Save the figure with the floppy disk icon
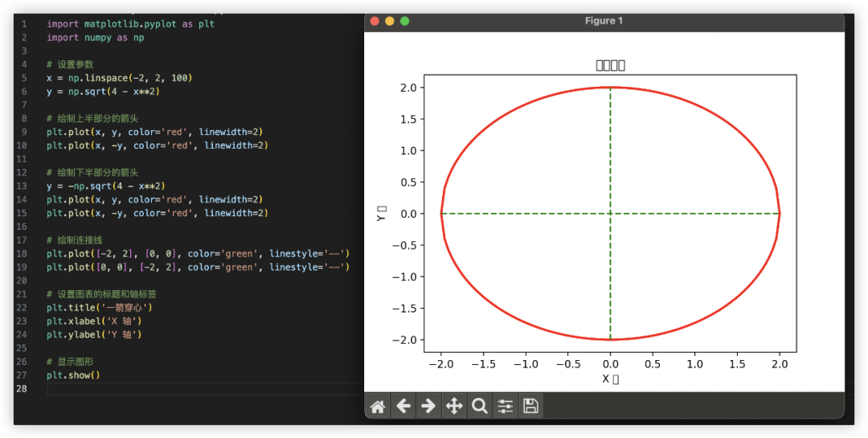The image size is (868, 438). tap(530, 407)
